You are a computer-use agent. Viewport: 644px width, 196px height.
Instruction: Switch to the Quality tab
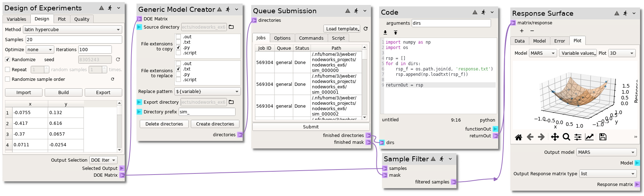click(81, 19)
